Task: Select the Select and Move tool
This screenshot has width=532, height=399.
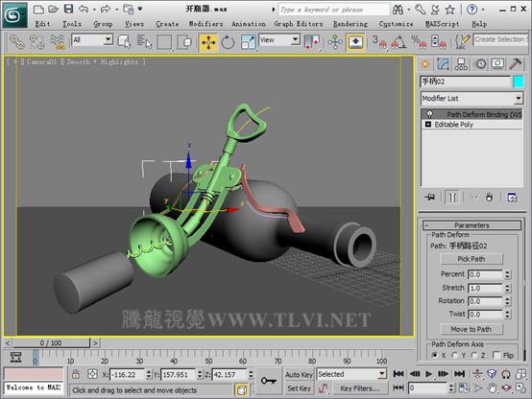Action: (208, 42)
